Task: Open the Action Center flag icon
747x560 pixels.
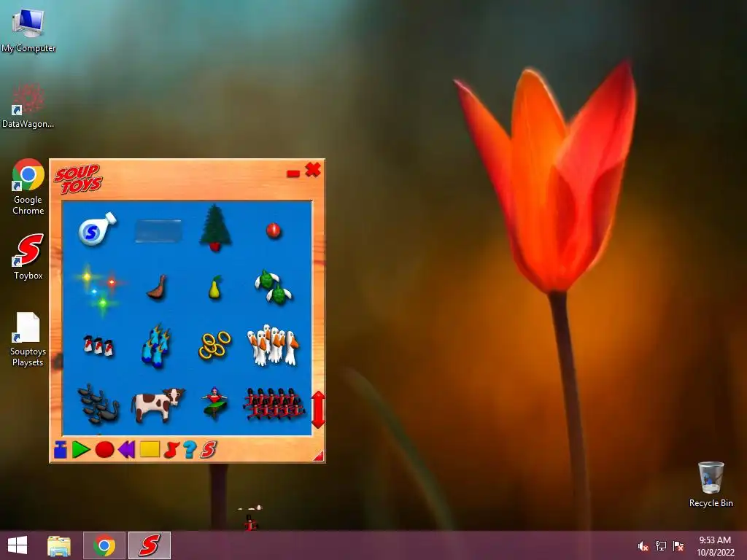Action: [678, 546]
